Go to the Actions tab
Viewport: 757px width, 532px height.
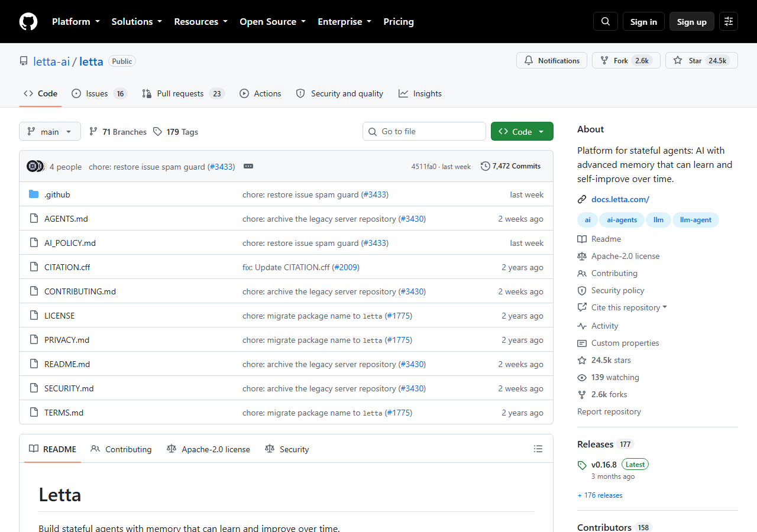(x=260, y=93)
